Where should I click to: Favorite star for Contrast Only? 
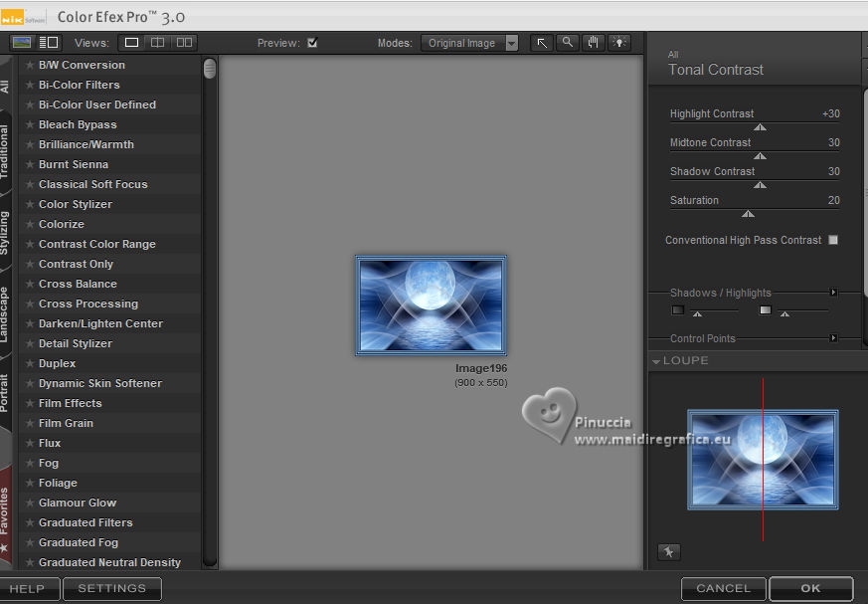click(30, 265)
